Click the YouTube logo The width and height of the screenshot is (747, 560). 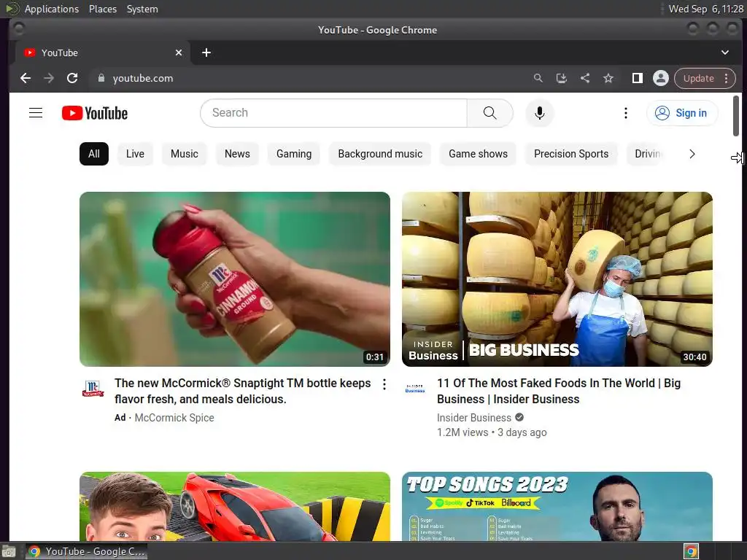(95, 113)
